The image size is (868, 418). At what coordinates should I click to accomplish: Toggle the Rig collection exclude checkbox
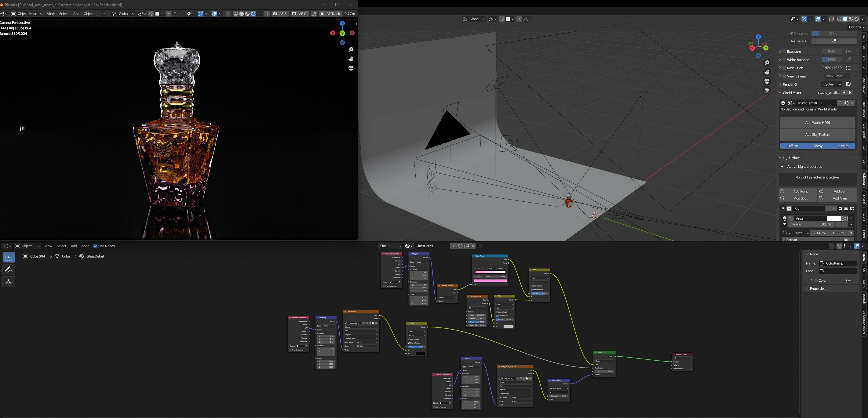pos(840,208)
